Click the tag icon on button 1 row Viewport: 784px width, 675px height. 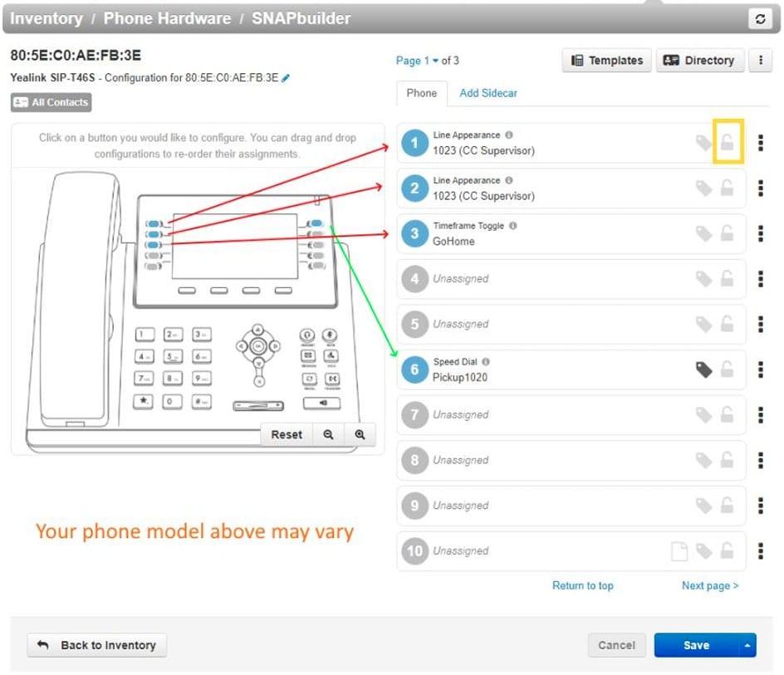(x=703, y=143)
